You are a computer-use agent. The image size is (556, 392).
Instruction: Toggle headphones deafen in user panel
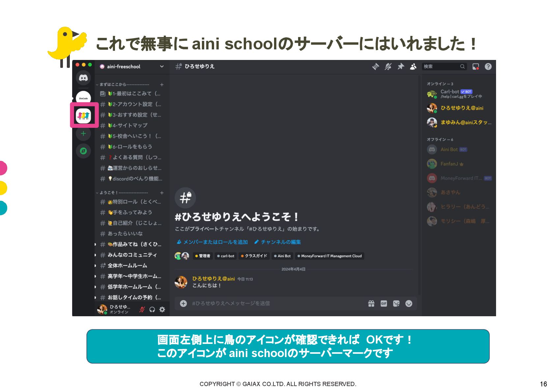point(152,309)
